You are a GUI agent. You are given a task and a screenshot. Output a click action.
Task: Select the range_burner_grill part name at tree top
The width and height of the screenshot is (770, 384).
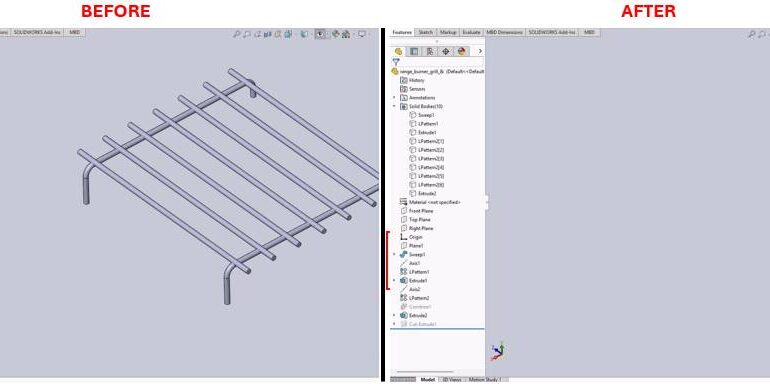click(x=438, y=71)
